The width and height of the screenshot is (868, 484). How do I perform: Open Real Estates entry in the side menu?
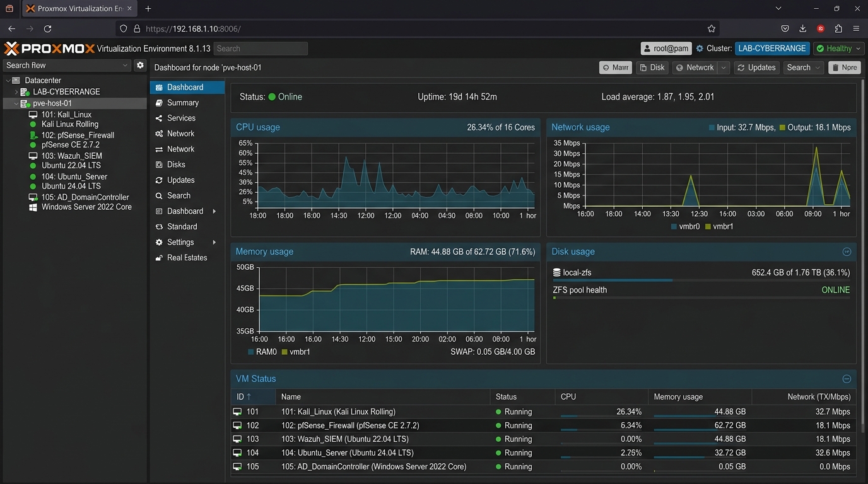point(187,258)
